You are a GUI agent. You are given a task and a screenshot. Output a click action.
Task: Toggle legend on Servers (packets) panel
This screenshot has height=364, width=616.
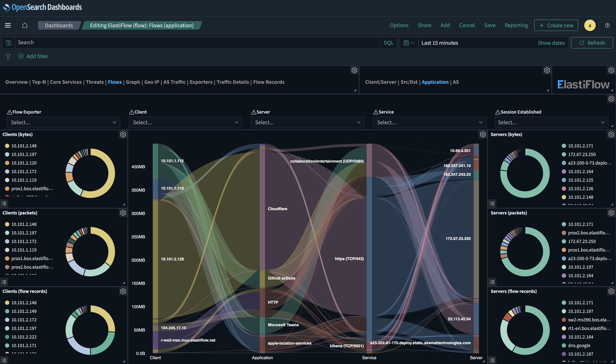[x=492, y=282]
